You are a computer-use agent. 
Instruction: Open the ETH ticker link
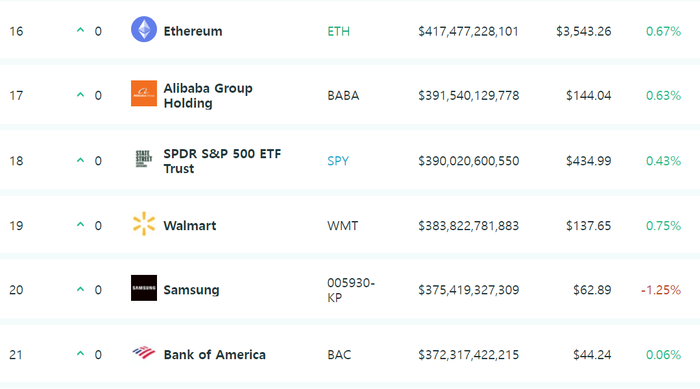(338, 31)
